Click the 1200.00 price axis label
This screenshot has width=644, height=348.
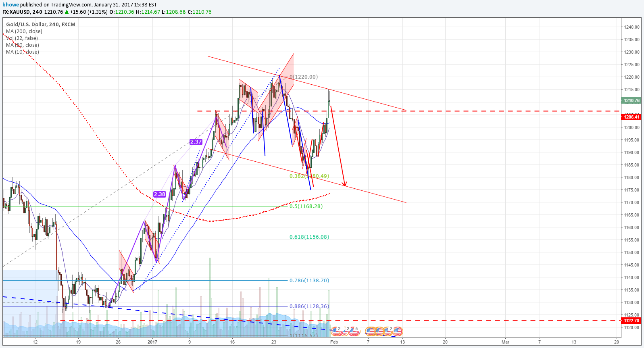click(x=631, y=127)
